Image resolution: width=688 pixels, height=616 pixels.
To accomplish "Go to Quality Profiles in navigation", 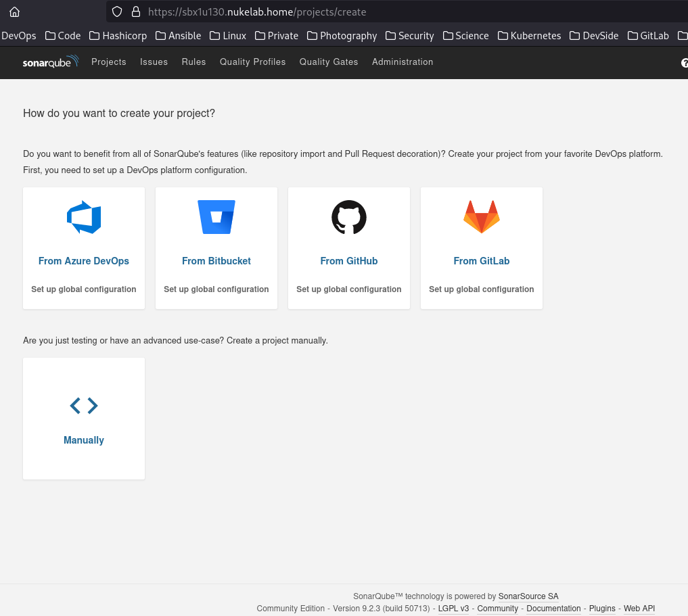I will point(252,62).
